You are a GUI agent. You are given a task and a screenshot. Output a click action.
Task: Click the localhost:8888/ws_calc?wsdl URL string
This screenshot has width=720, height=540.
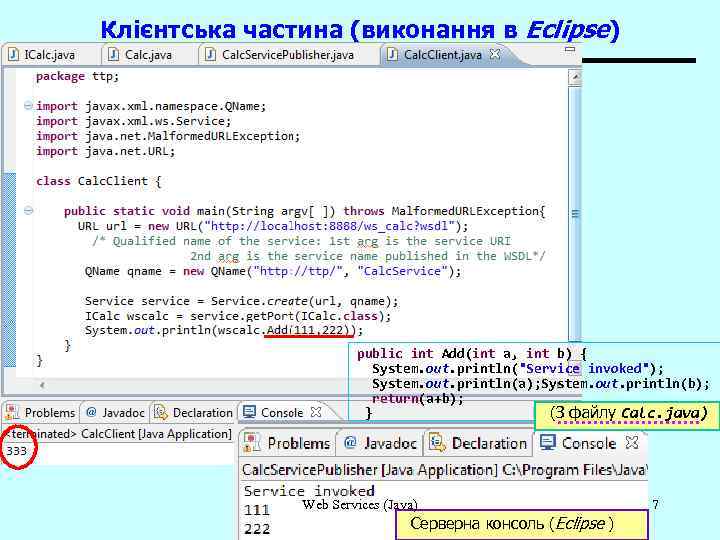coord(332,226)
